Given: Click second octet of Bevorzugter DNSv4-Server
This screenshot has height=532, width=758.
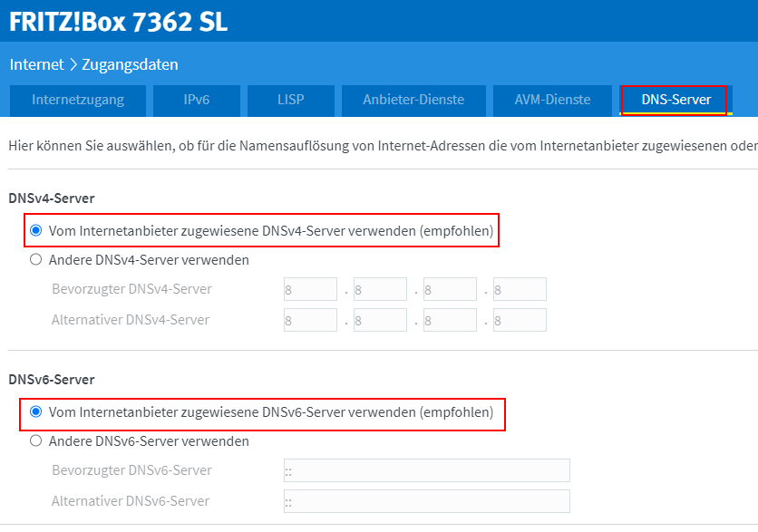Looking at the screenshot, I should click(x=380, y=289).
